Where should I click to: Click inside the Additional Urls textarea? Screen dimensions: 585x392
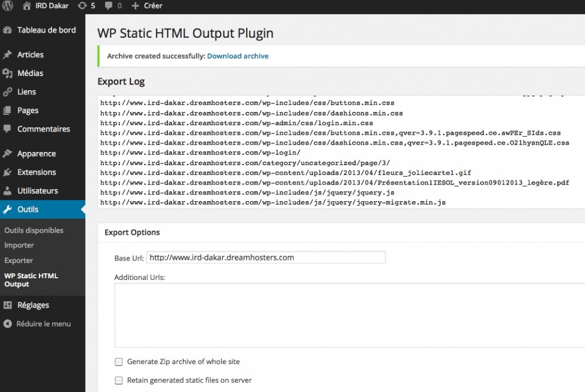[348, 315]
